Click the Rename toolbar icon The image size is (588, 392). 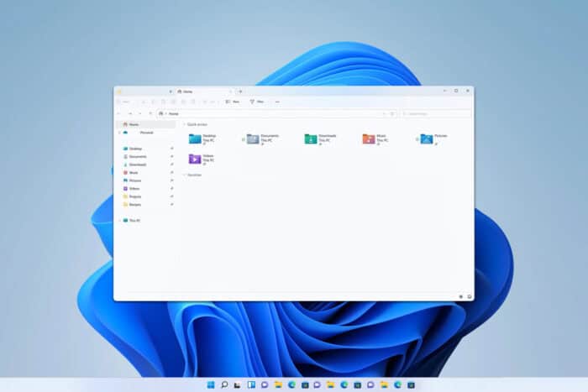pyautogui.click(x=173, y=102)
